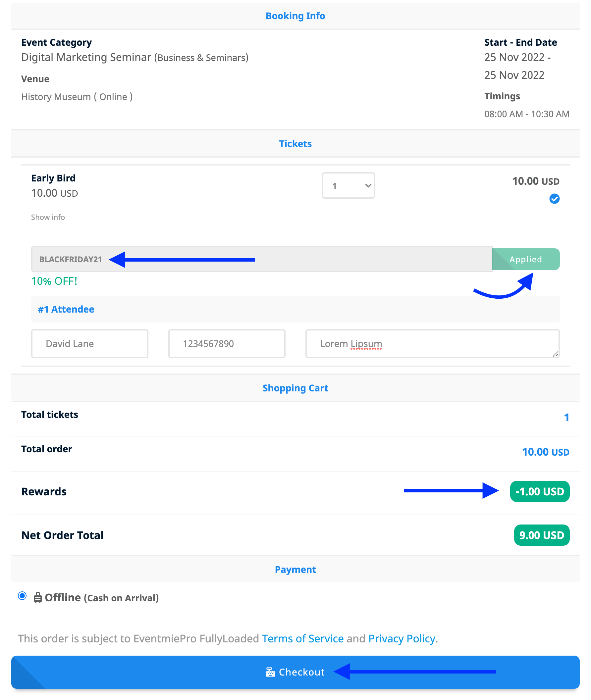591x700 pixels.
Task: Expand Show info under Early Bird ticket
Action: coord(48,217)
